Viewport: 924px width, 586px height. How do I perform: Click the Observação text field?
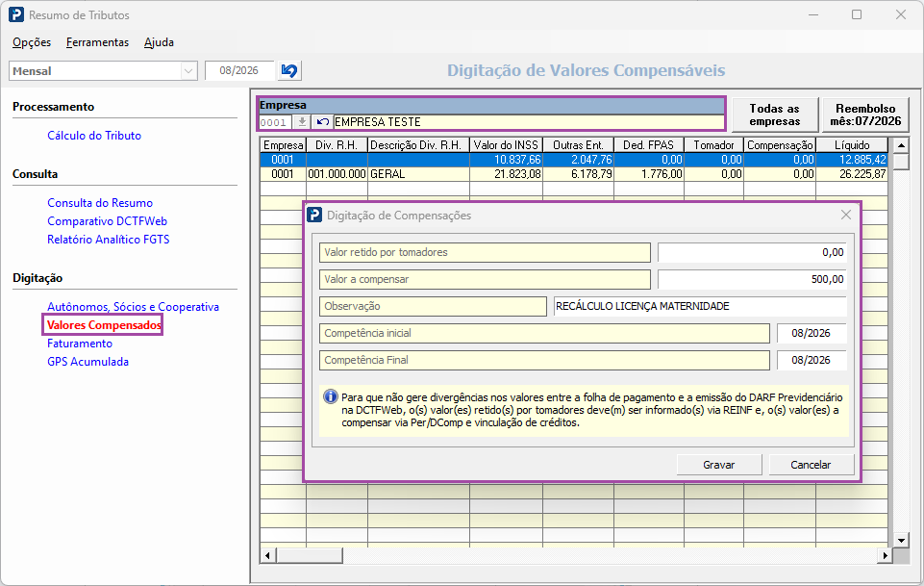pyautogui.click(x=700, y=307)
